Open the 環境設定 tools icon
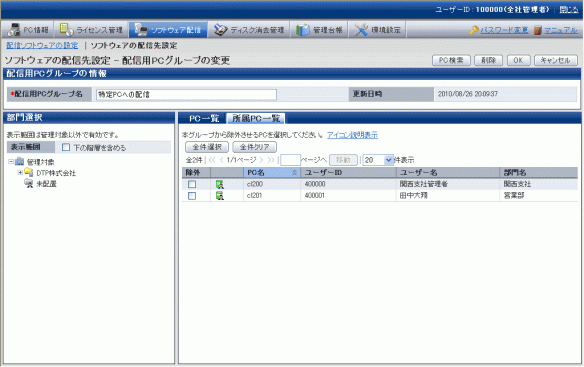The image size is (584, 367). click(x=361, y=30)
